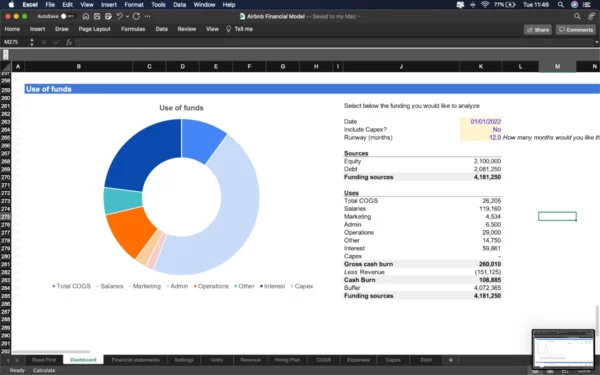This screenshot has width=600, height=375.
Task: Click the Cash Burn value 108,885
Action: [x=490, y=280]
